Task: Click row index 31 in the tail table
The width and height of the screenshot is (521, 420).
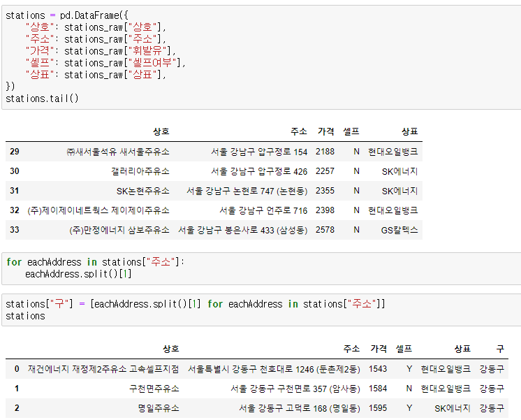Action: (15, 191)
